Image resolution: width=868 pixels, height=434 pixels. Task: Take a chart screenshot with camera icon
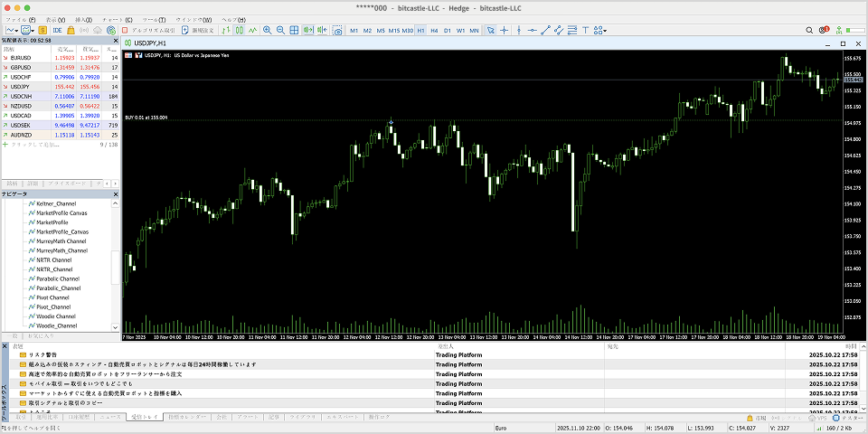point(337,31)
